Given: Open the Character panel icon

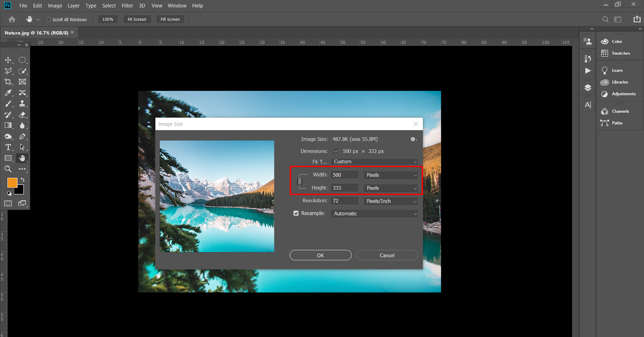Looking at the screenshot, I should click(x=588, y=105).
